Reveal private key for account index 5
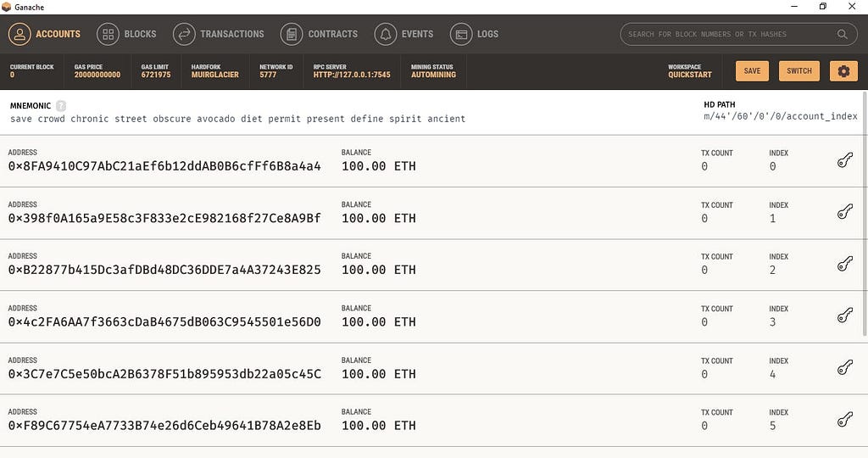Viewport: 868px width, 458px height. coord(845,420)
